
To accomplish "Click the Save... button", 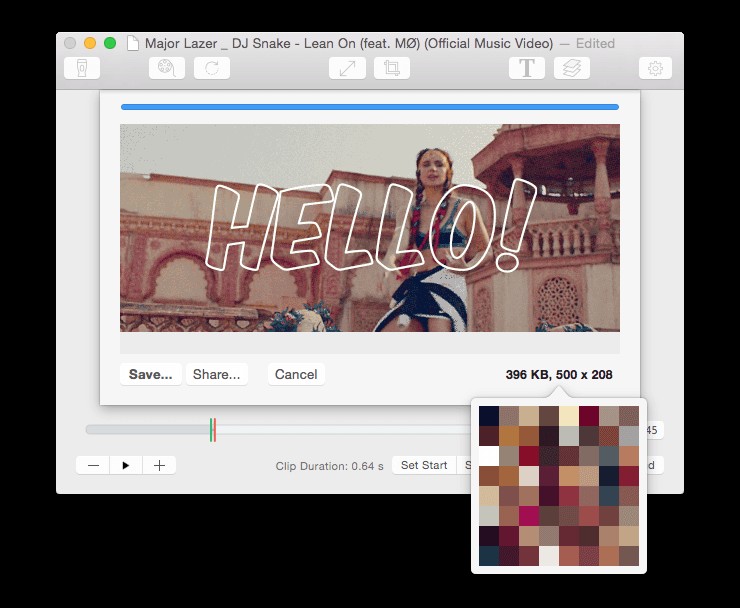I will pyautogui.click(x=151, y=374).
